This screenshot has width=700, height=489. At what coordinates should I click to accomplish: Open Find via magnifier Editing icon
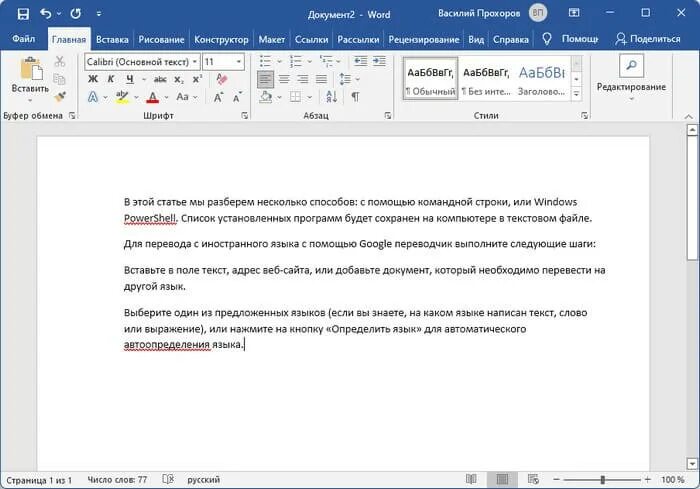coord(631,66)
